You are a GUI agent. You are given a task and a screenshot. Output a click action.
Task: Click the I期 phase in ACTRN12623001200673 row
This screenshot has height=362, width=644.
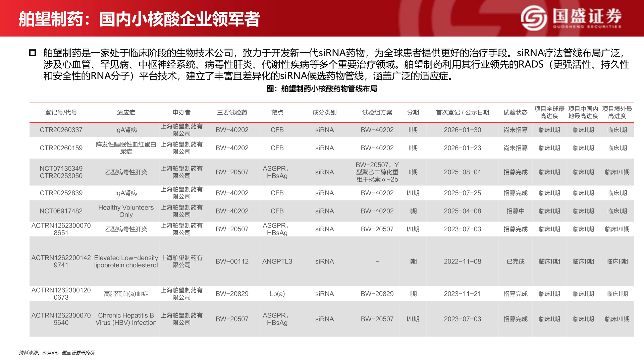[413, 294]
